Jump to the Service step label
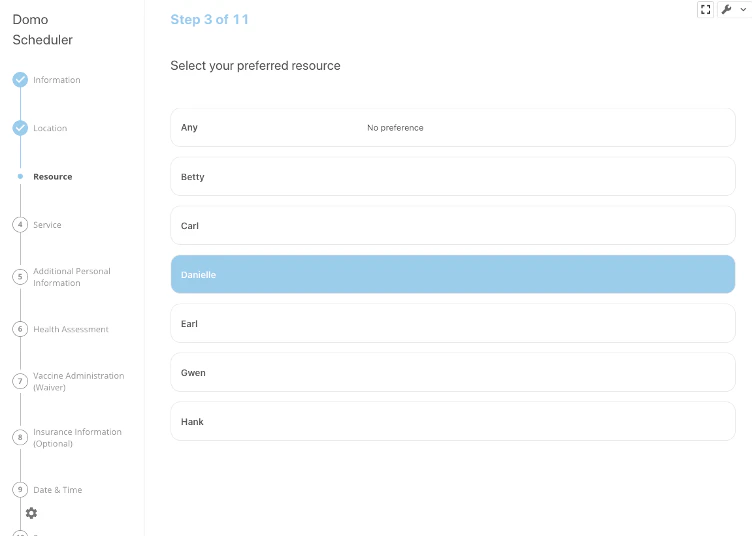This screenshot has width=752, height=537. click(47, 225)
